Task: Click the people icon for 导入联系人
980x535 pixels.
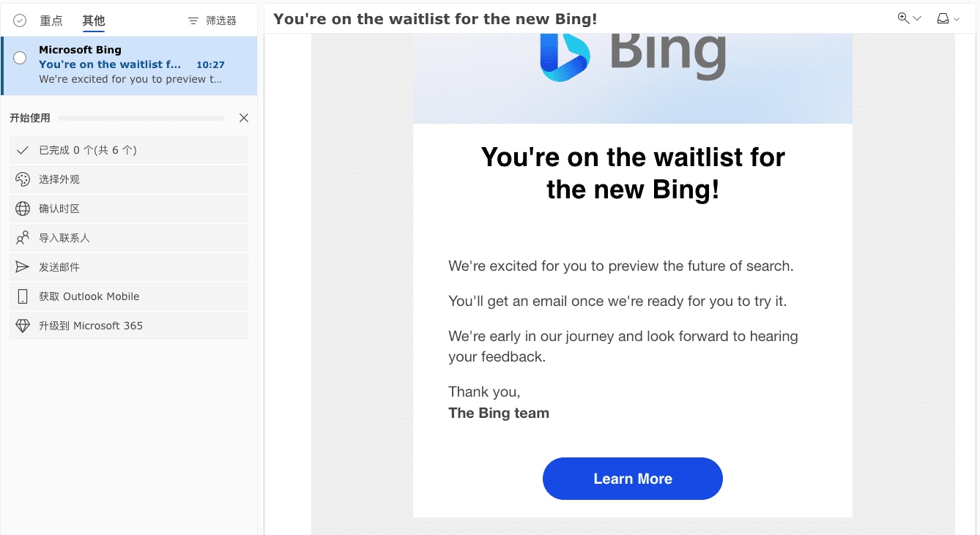Action: (x=23, y=238)
